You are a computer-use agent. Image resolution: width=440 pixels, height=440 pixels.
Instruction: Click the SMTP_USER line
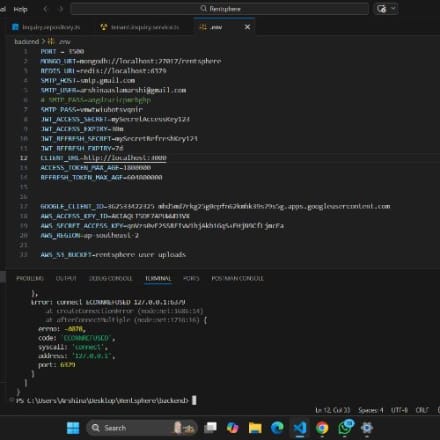113,90
